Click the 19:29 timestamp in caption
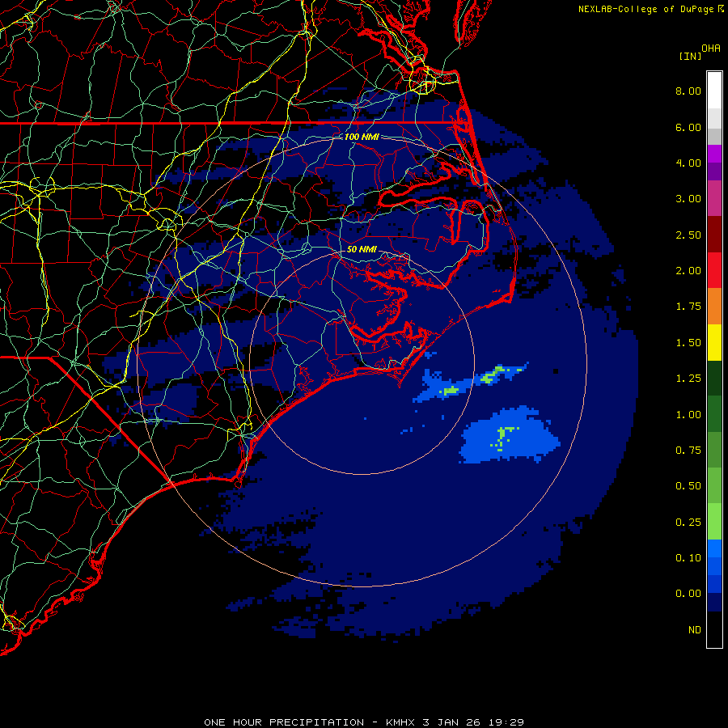Screen dimensions: 728x728 (506, 722)
